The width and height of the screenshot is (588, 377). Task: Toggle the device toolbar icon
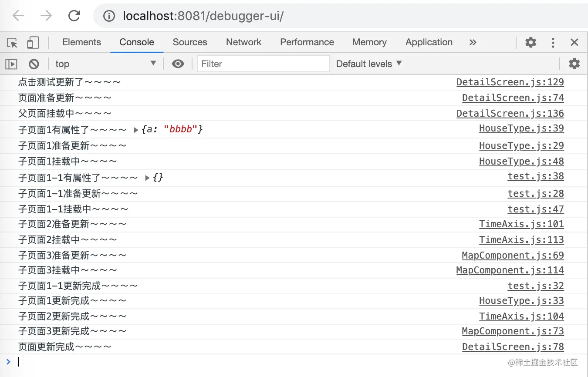33,43
